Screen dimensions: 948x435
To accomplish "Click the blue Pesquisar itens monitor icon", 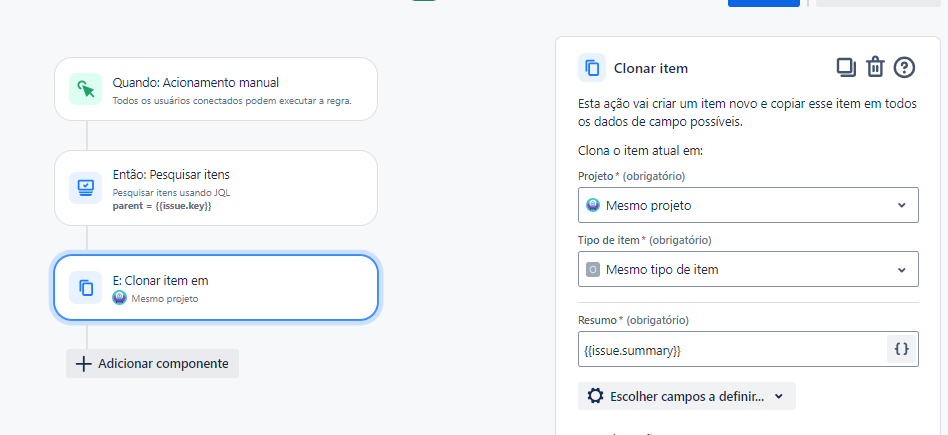I will 86,187.
